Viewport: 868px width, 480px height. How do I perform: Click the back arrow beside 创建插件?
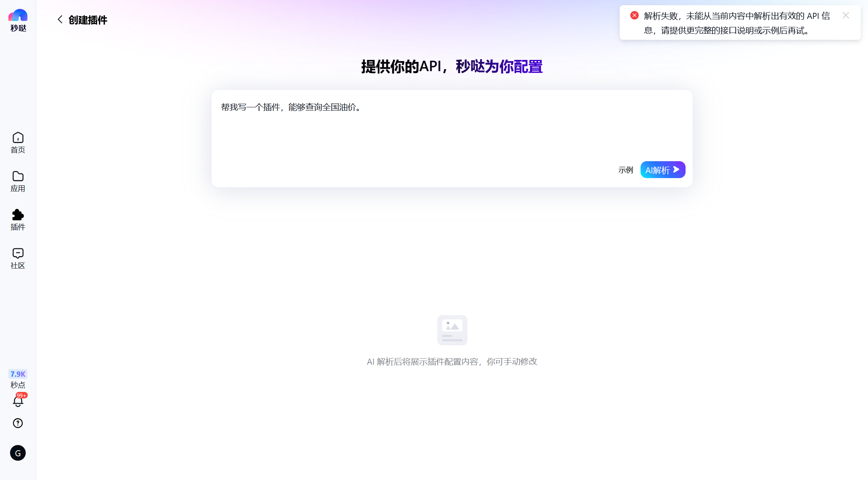[x=60, y=20]
